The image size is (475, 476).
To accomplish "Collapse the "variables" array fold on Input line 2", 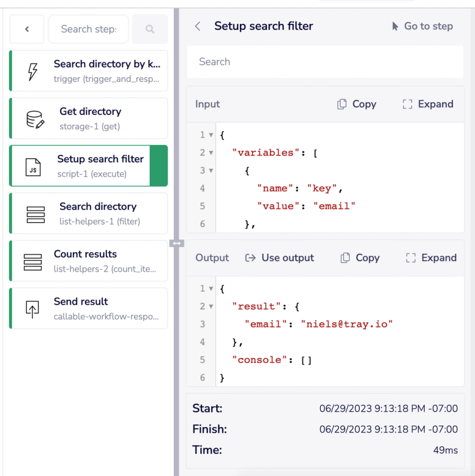I will coord(211,153).
